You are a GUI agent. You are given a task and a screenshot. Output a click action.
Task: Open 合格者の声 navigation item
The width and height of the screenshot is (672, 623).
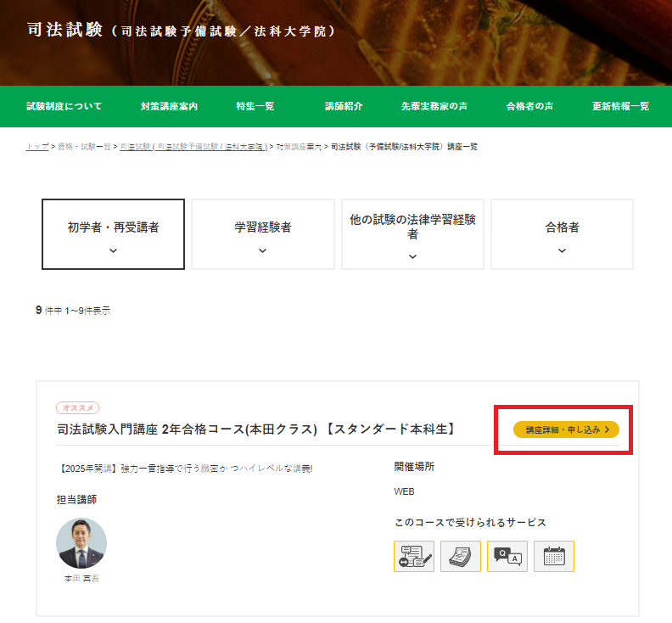click(x=529, y=106)
